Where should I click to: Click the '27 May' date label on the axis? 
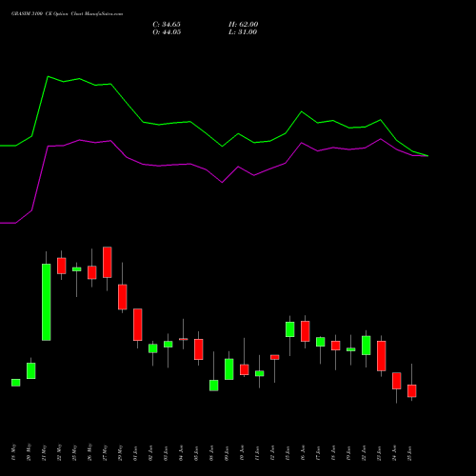coord(105,452)
